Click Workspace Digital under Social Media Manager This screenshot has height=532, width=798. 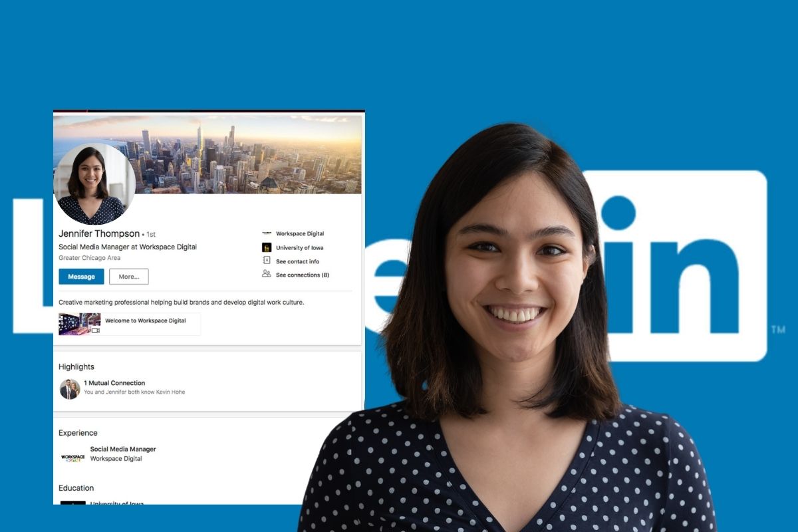pos(116,459)
